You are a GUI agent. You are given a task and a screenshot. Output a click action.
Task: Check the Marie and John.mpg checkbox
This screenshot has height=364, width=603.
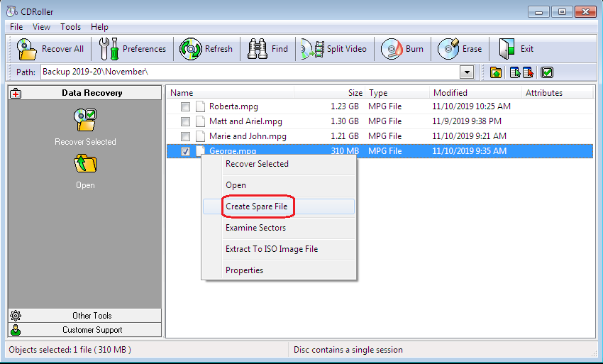click(185, 136)
